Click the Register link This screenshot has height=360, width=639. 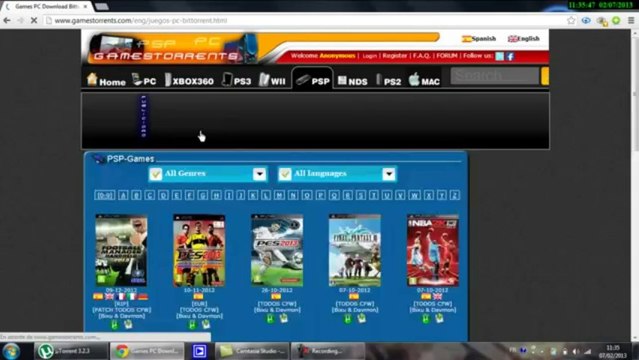click(x=394, y=55)
